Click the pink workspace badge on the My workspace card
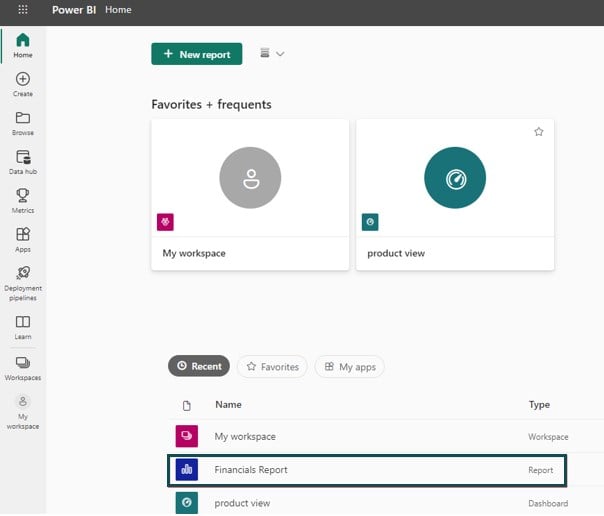604x516 pixels. (x=165, y=222)
